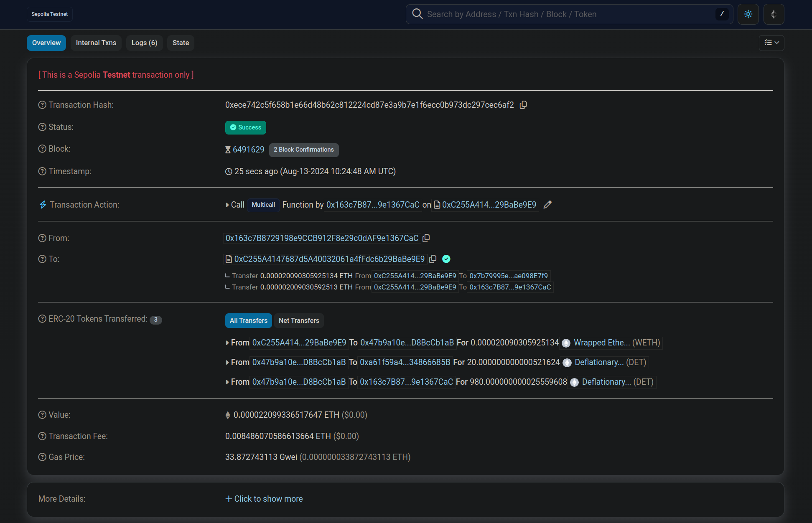Viewport: 812px width, 523px height.
Task: Click the Sepolia Testnet badge
Action: (50, 14)
